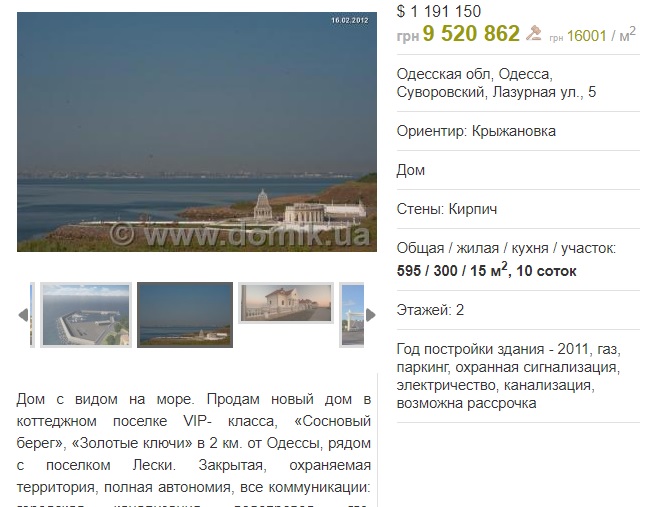Screen dimensions: 656x507
Task: Click the large seaside main photo
Action: [x=197, y=132]
